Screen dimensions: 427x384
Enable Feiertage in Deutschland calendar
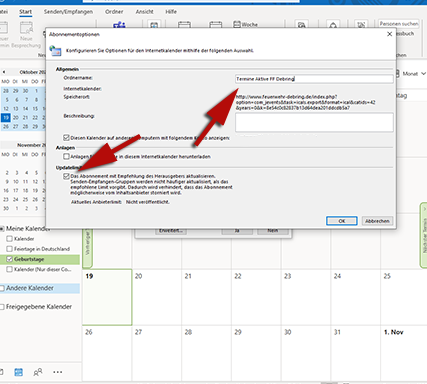coord(9,249)
